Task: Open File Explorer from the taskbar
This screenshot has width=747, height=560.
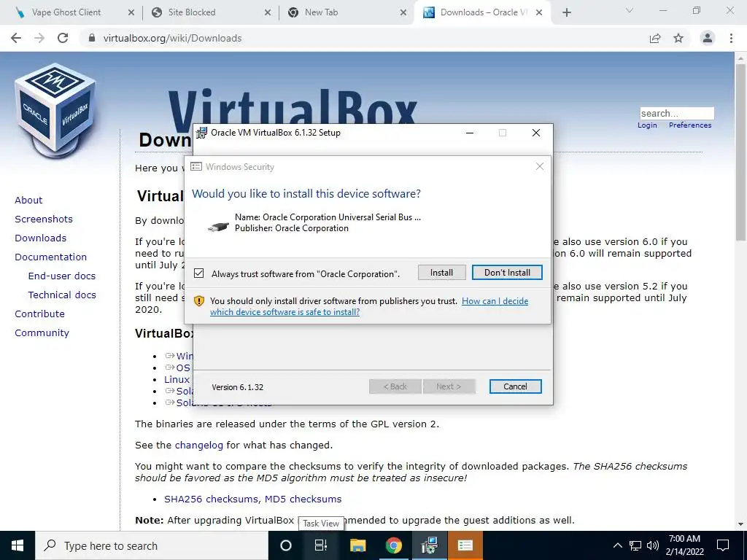Action: (x=357, y=545)
